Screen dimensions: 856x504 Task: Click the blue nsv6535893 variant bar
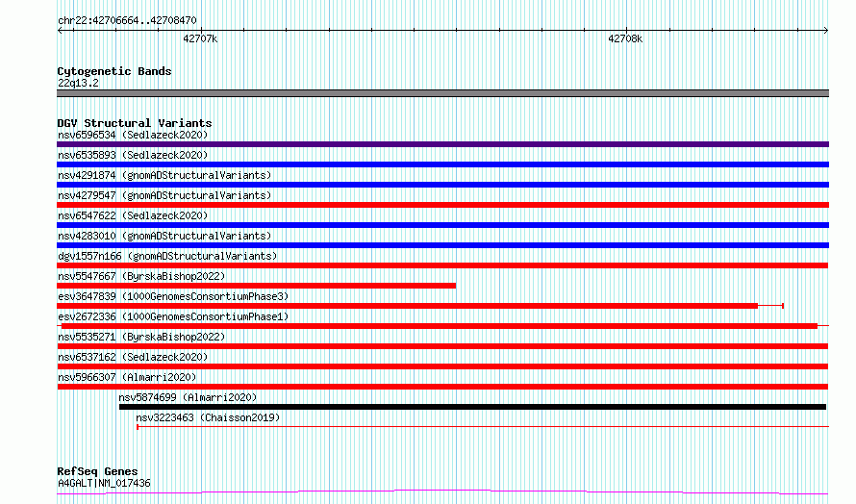click(442, 164)
